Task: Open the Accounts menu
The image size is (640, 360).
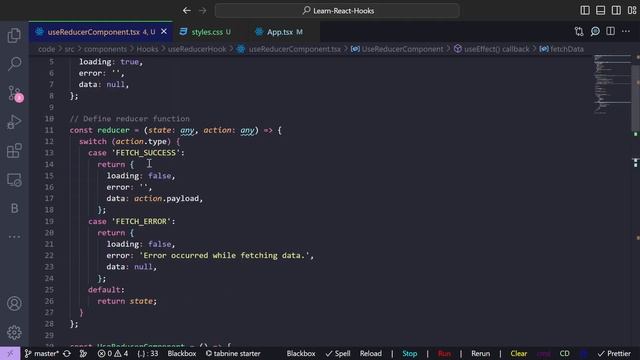Action: [x=14, y=304]
